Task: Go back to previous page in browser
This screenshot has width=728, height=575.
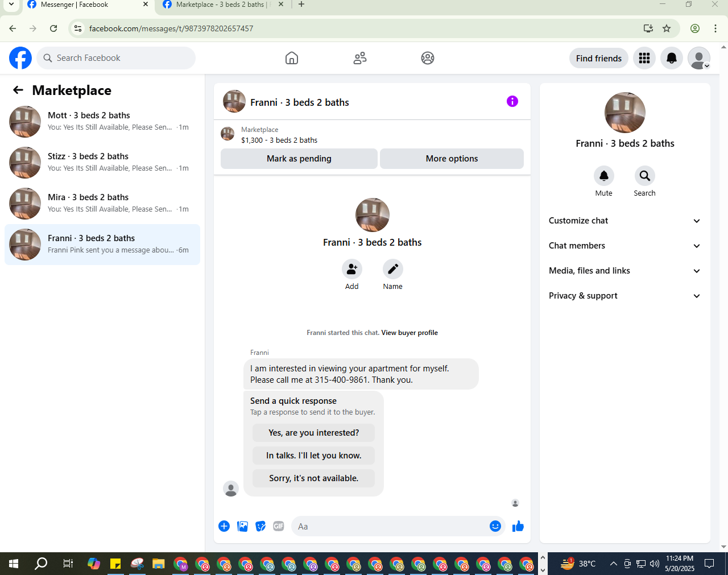Action: 13,28
